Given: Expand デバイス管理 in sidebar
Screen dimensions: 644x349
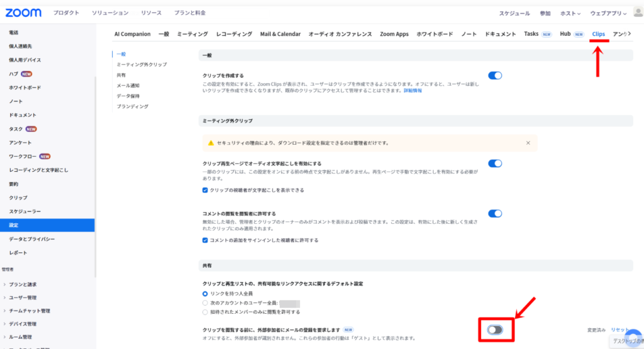Looking at the screenshot, I should pos(21,324).
